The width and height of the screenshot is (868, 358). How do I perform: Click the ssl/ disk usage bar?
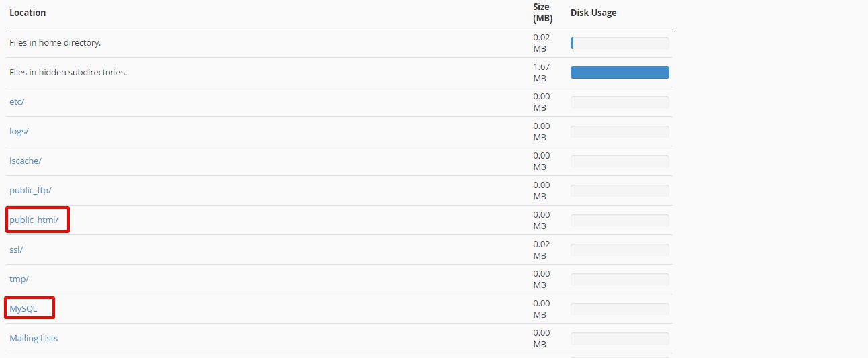620,250
